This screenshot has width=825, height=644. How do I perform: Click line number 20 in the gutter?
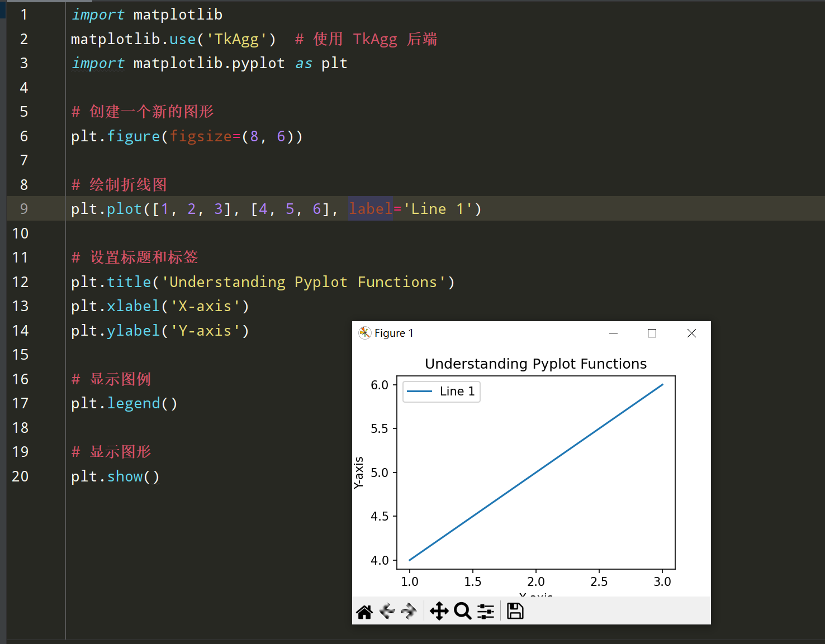(20, 476)
